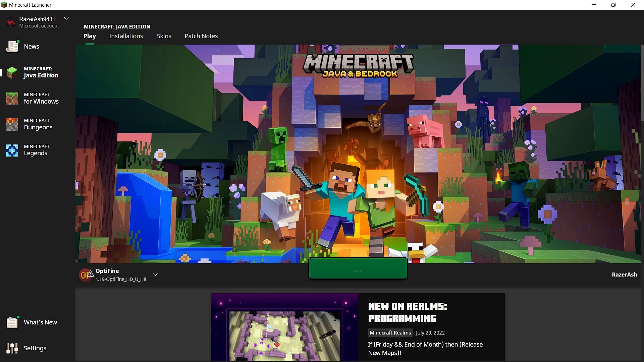Click the What's New sidebar label
The height and width of the screenshot is (362, 644).
tap(40, 322)
